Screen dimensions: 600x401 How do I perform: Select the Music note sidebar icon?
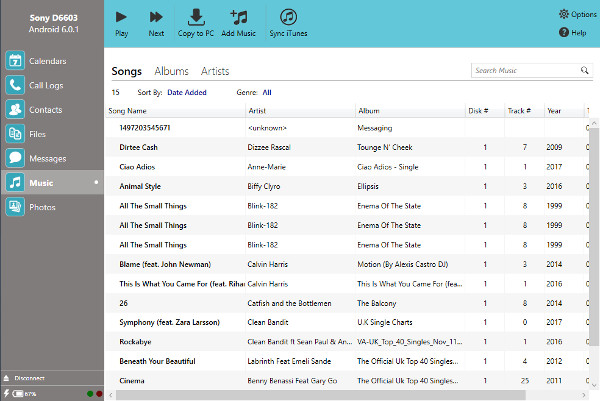pos(15,183)
